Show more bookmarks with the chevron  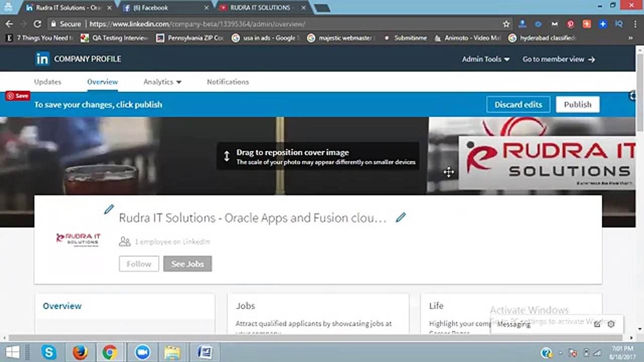630,38
